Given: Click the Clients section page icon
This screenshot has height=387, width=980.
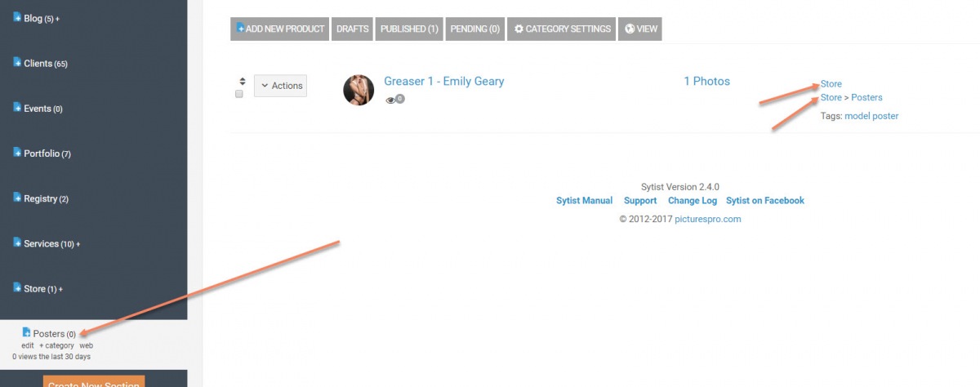Looking at the screenshot, I should [x=17, y=63].
